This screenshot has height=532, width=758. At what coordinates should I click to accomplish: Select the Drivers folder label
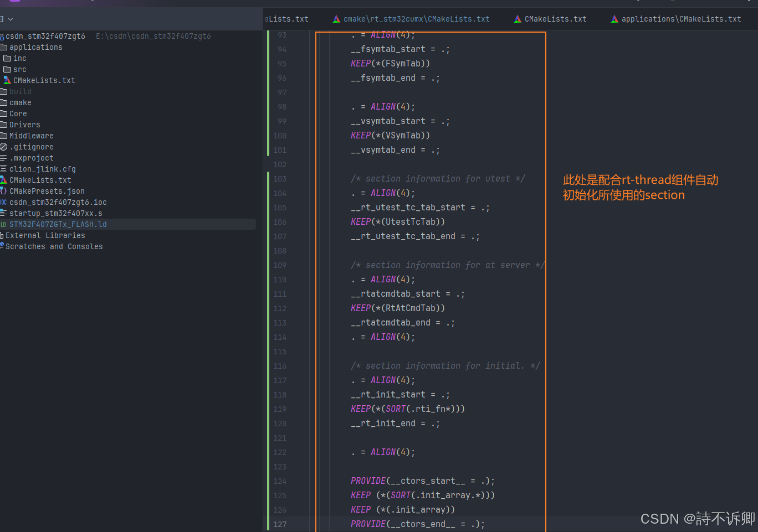point(25,125)
